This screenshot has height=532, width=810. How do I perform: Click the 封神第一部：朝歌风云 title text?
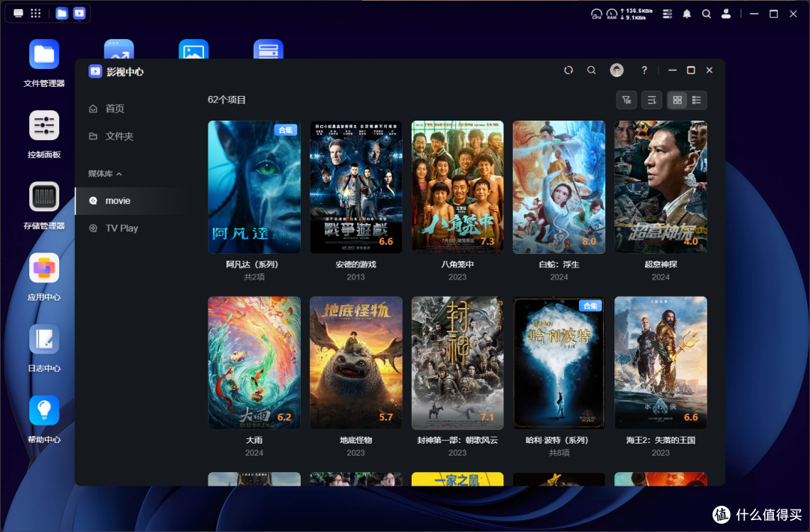(457, 440)
